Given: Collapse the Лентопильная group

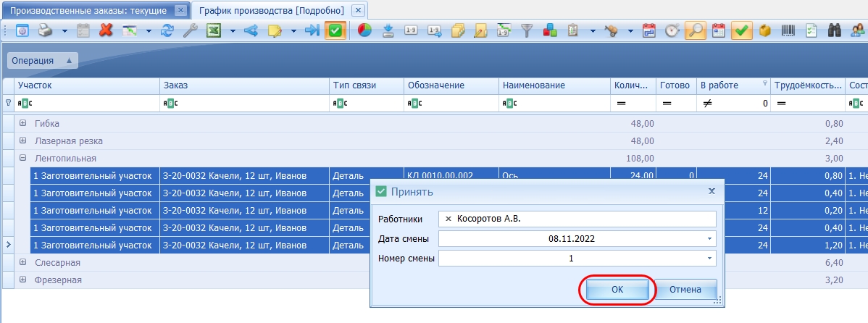Looking at the screenshot, I should click(x=22, y=158).
